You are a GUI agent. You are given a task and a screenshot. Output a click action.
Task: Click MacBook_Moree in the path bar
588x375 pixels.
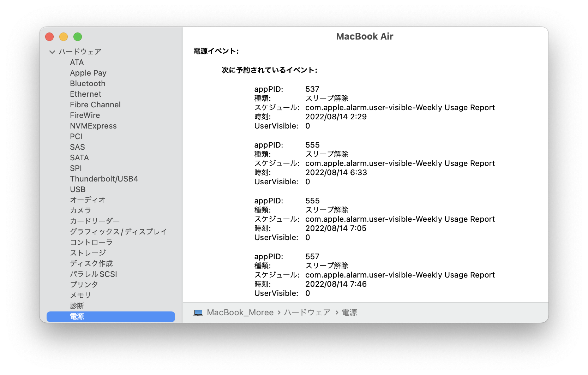240,313
